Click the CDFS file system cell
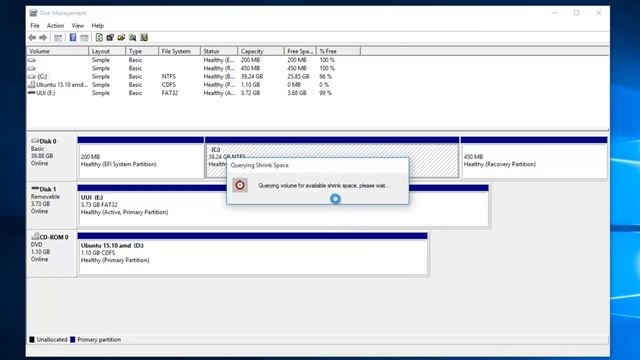 pyautogui.click(x=169, y=84)
